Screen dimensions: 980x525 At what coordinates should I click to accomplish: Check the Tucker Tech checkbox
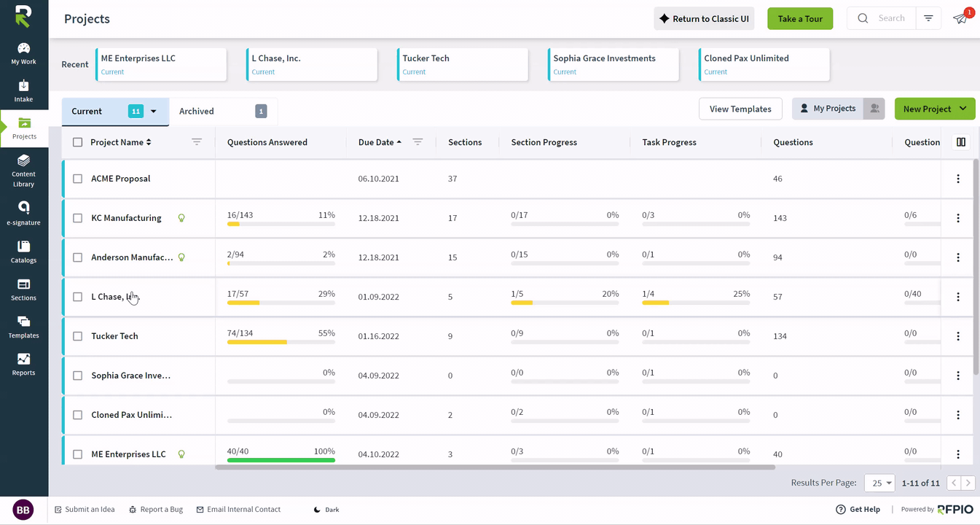[78, 336]
